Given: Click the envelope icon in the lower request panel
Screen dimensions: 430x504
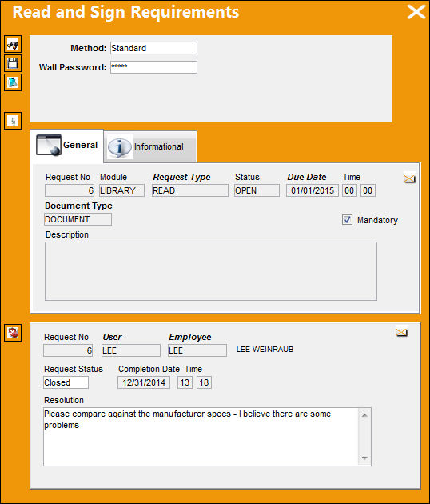Looking at the screenshot, I should (x=401, y=333).
